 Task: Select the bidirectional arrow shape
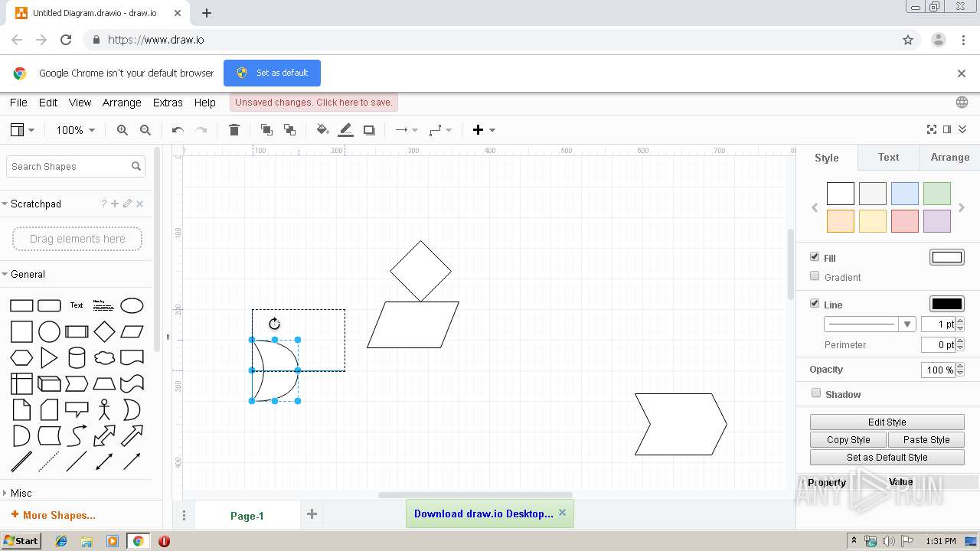[104, 435]
